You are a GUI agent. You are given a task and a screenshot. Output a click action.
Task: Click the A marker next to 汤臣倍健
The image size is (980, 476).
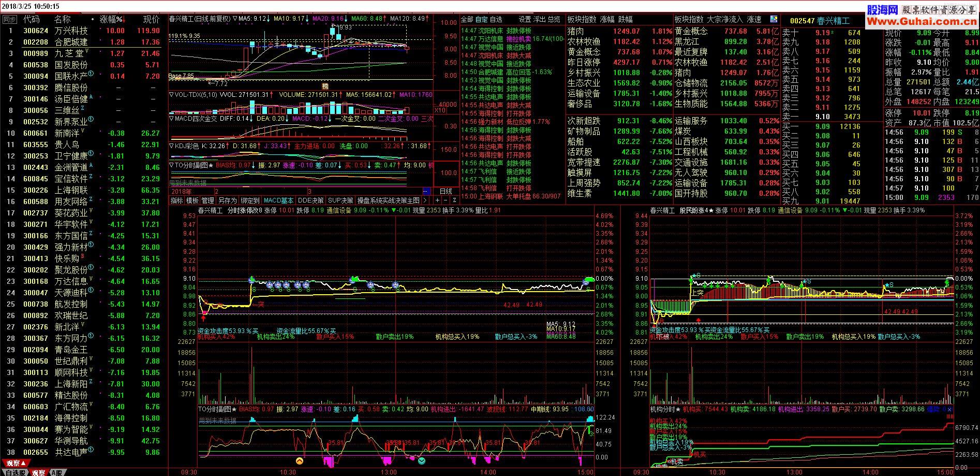coord(91,97)
